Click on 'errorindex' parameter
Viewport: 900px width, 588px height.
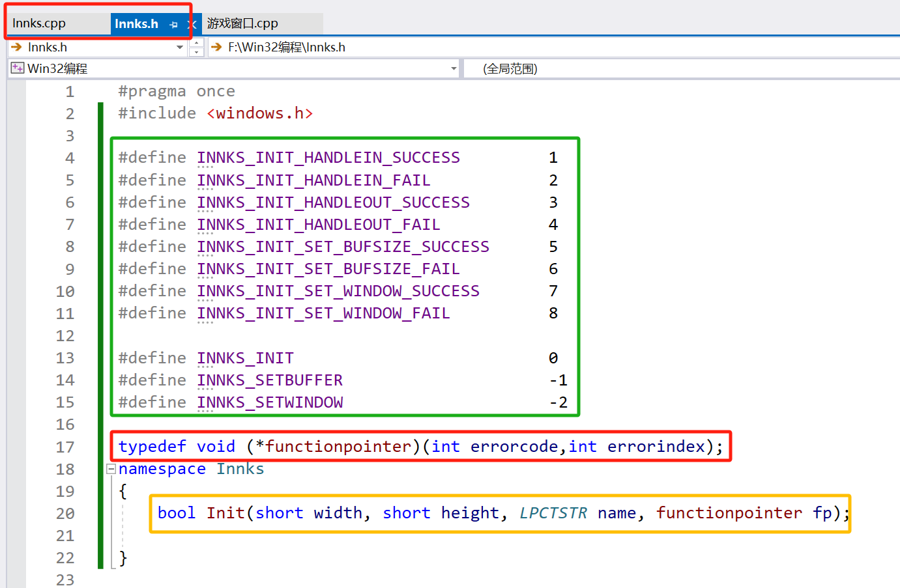coord(656,447)
